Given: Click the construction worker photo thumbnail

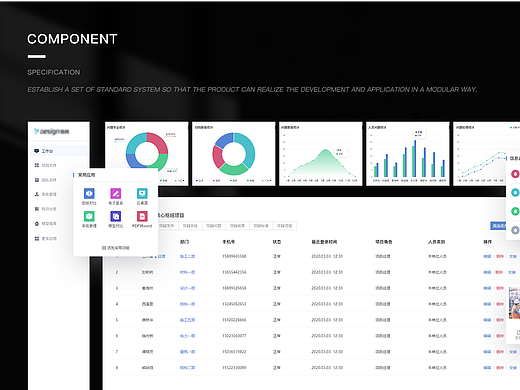Looking at the screenshot, I should point(514,303).
